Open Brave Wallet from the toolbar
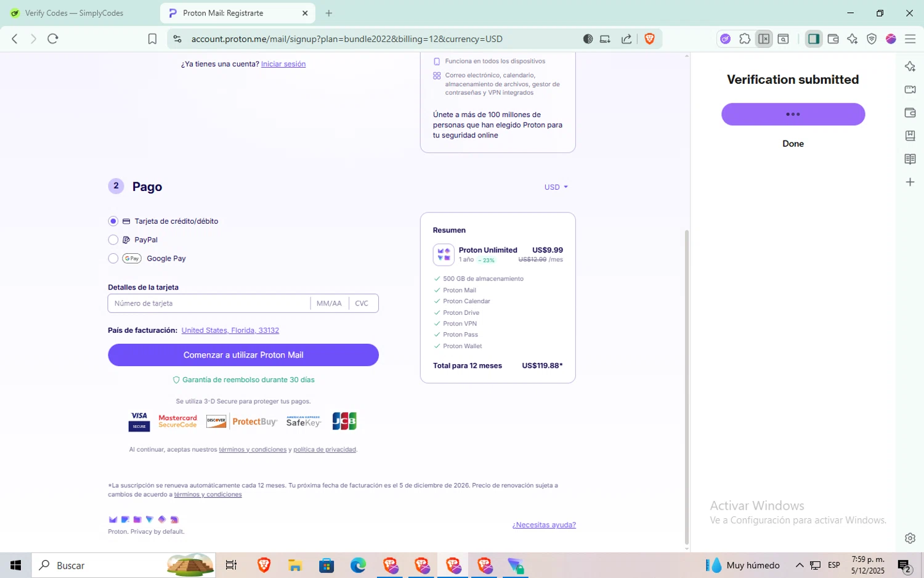The image size is (924, 578). click(x=833, y=39)
